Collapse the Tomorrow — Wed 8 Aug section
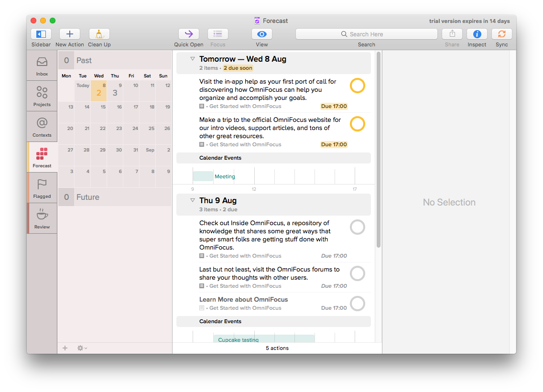Viewport: 543px width, 392px height. (193, 59)
